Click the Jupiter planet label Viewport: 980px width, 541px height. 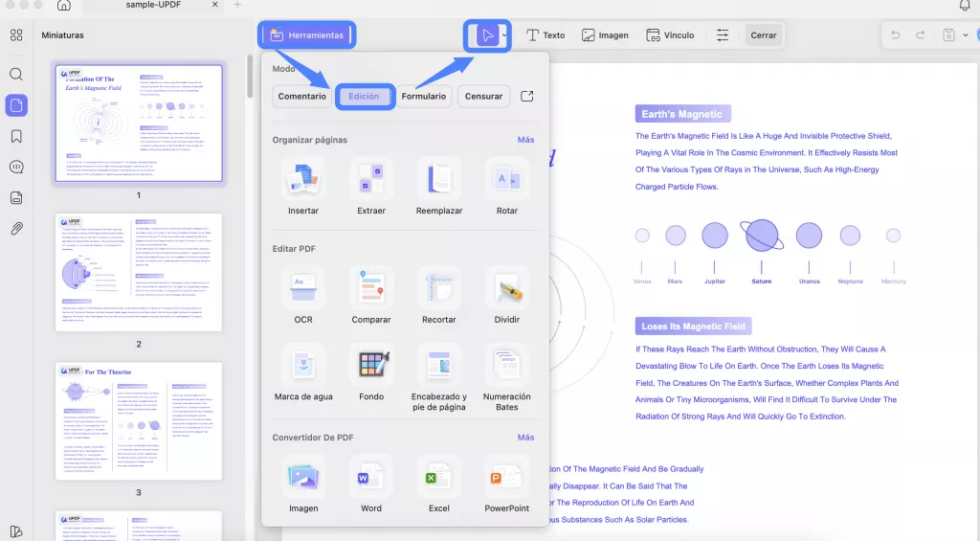[715, 282]
